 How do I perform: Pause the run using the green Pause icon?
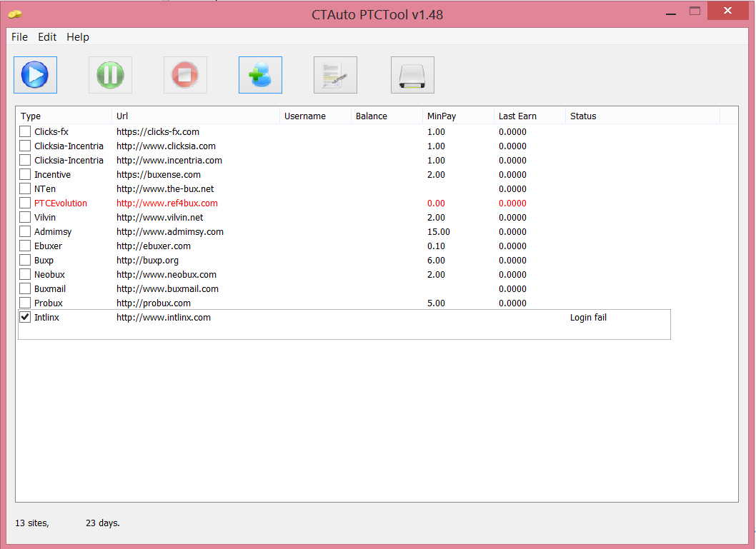111,75
